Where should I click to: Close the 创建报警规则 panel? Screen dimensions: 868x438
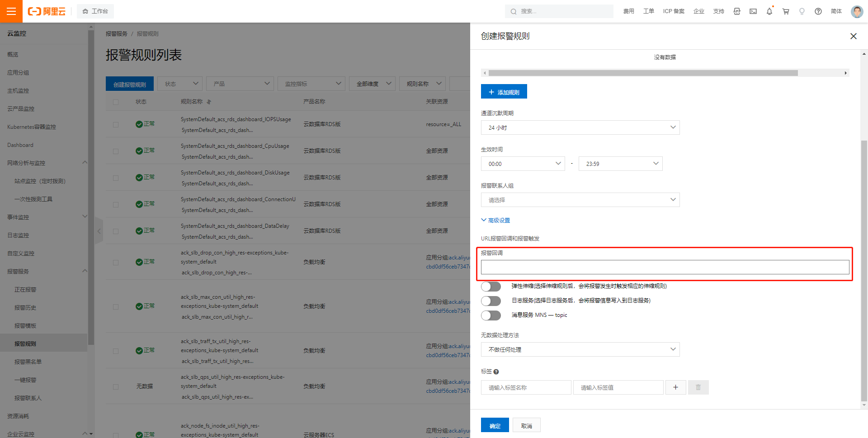coord(854,36)
